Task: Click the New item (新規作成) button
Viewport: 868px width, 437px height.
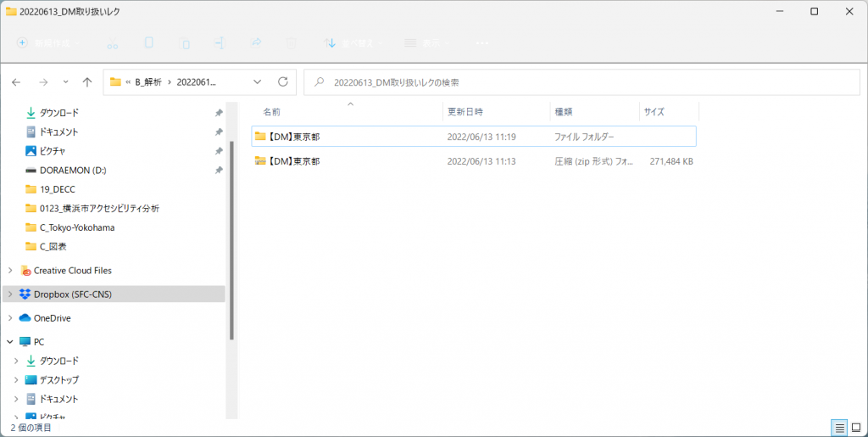Action: tap(48, 42)
